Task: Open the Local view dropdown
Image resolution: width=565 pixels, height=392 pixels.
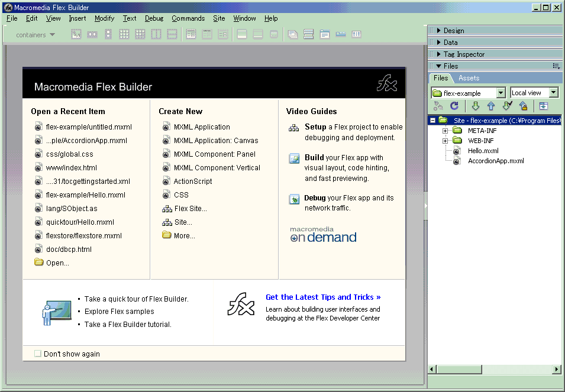Action: pyautogui.click(x=554, y=92)
